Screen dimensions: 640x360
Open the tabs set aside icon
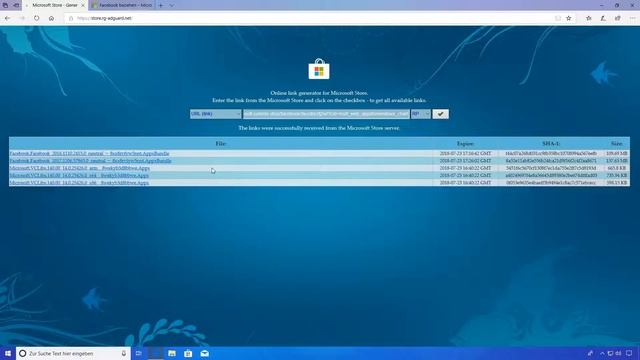(x=5, y=5)
